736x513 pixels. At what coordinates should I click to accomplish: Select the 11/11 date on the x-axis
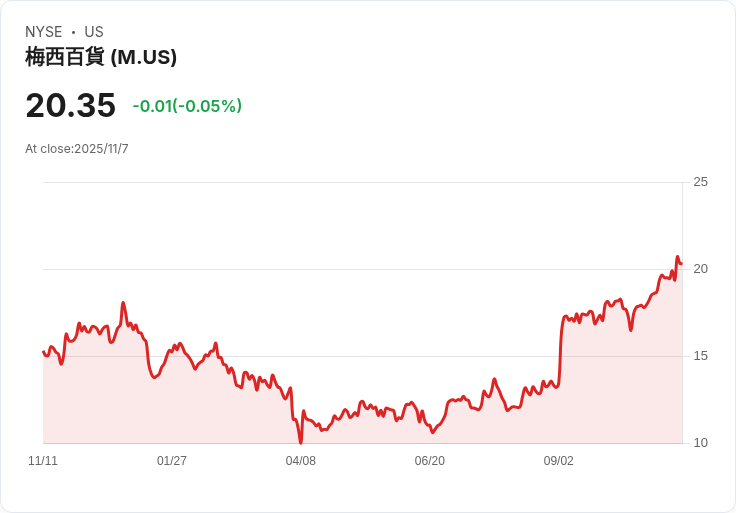coord(43,461)
